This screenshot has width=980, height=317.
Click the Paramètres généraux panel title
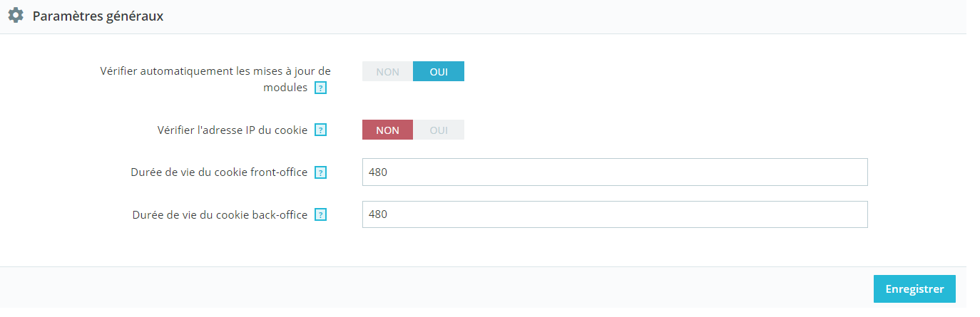[98, 16]
